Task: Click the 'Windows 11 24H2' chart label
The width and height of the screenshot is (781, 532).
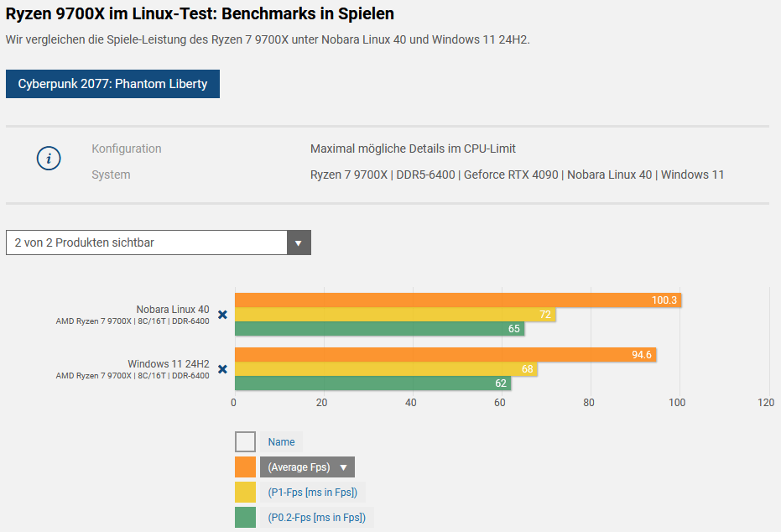Action: pyautogui.click(x=169, y=363)
